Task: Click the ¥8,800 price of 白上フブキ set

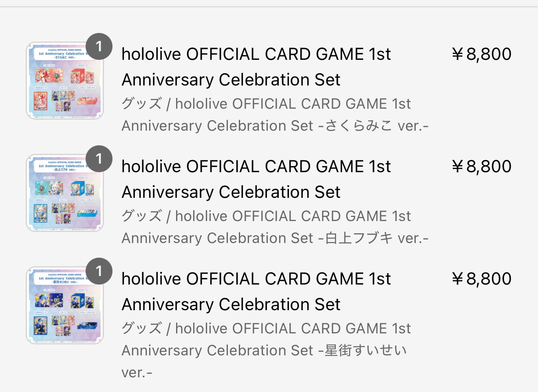Action: tap(481, 166)
